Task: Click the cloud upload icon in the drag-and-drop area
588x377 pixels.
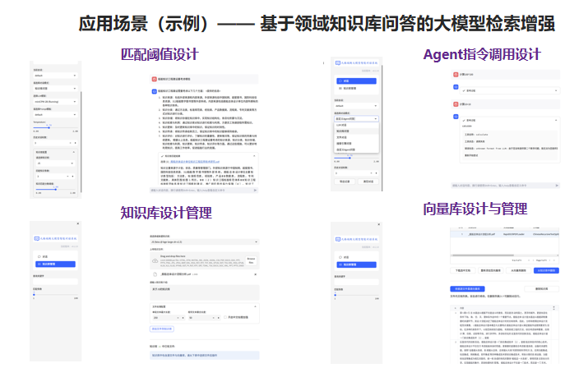Action: pos(156,260)
